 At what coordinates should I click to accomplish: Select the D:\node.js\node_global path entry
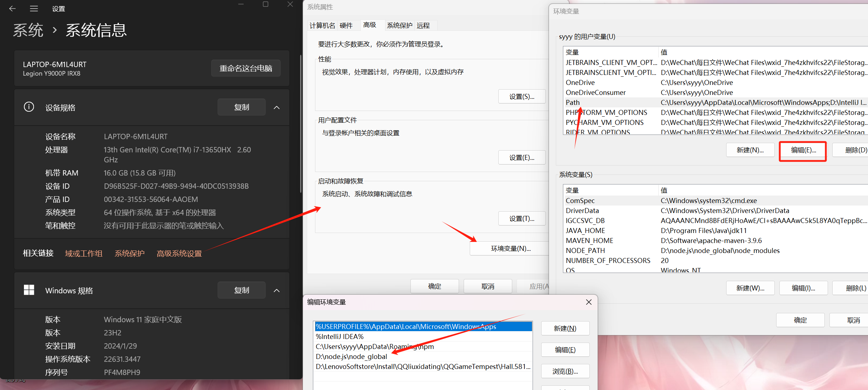coord(351,356)
